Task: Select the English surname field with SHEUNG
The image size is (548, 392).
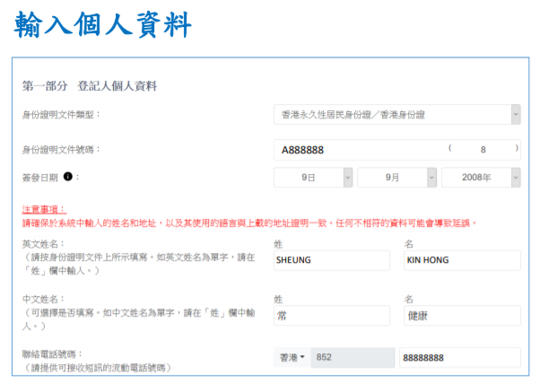Action: 332,261
